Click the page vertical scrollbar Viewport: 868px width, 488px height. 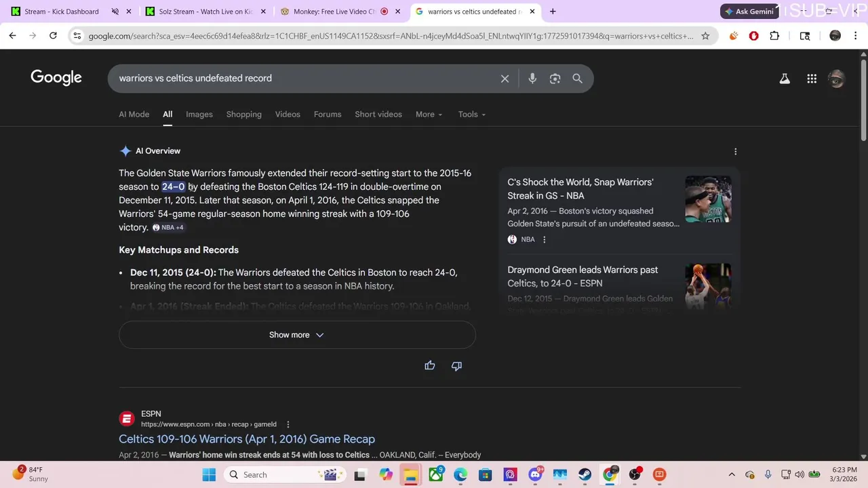(x=863, y=100)
